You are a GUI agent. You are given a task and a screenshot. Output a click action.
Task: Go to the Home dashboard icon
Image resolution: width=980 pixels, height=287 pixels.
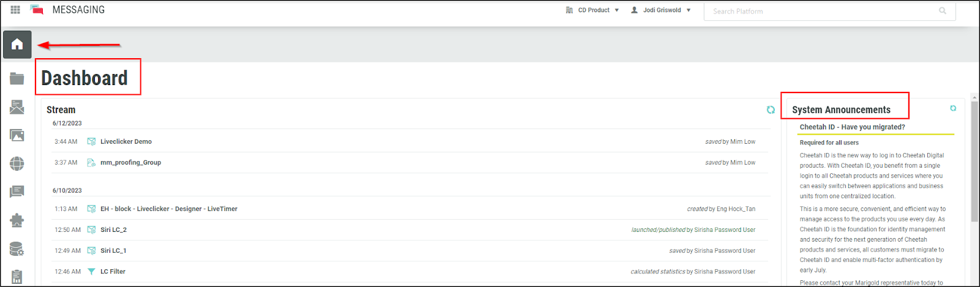17,44
